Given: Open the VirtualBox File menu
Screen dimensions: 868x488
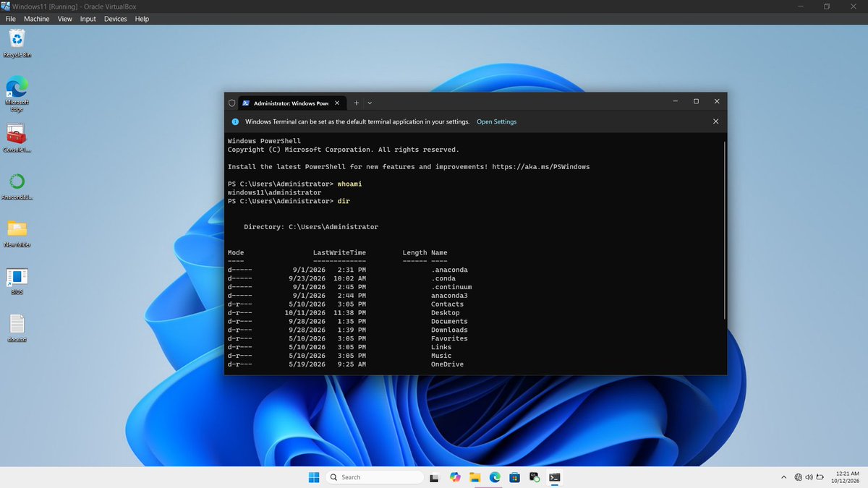Looking at the screenshot, I should (11, 19).
